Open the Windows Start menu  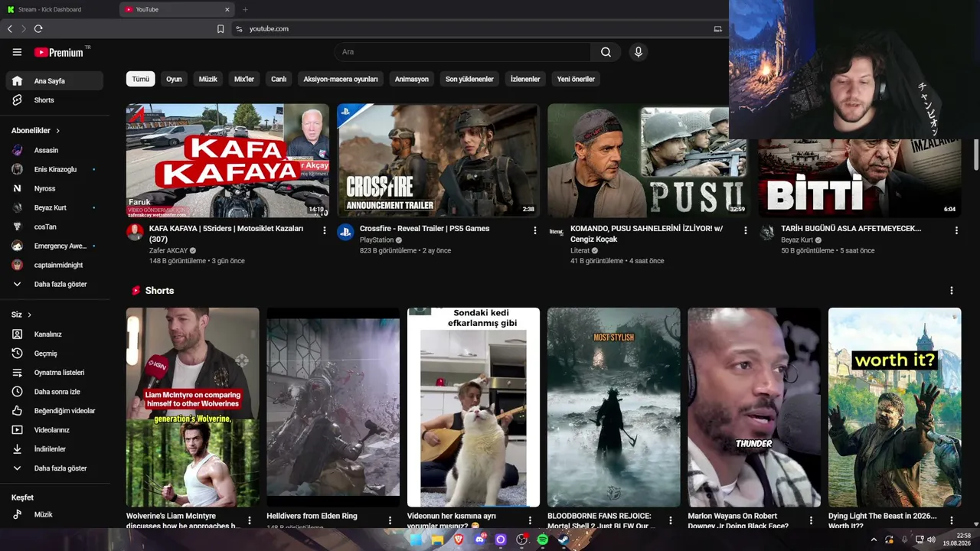pyautogui.click(x=416, y=540)
